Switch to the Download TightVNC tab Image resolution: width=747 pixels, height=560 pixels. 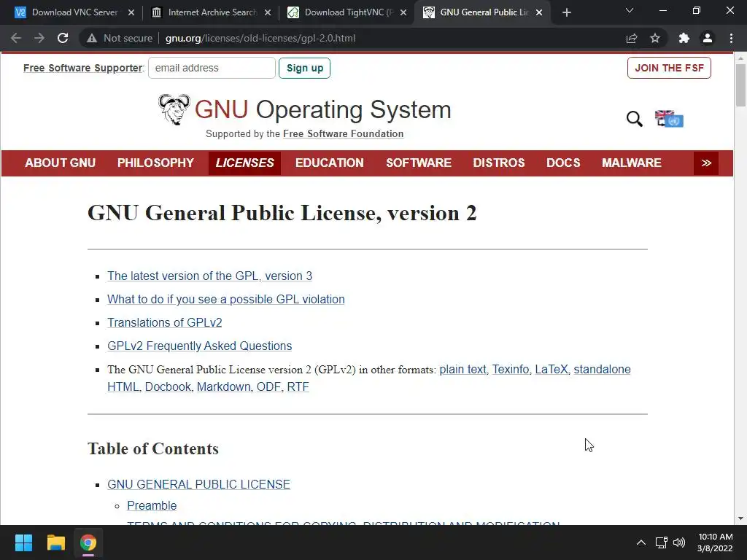[345, 13]
